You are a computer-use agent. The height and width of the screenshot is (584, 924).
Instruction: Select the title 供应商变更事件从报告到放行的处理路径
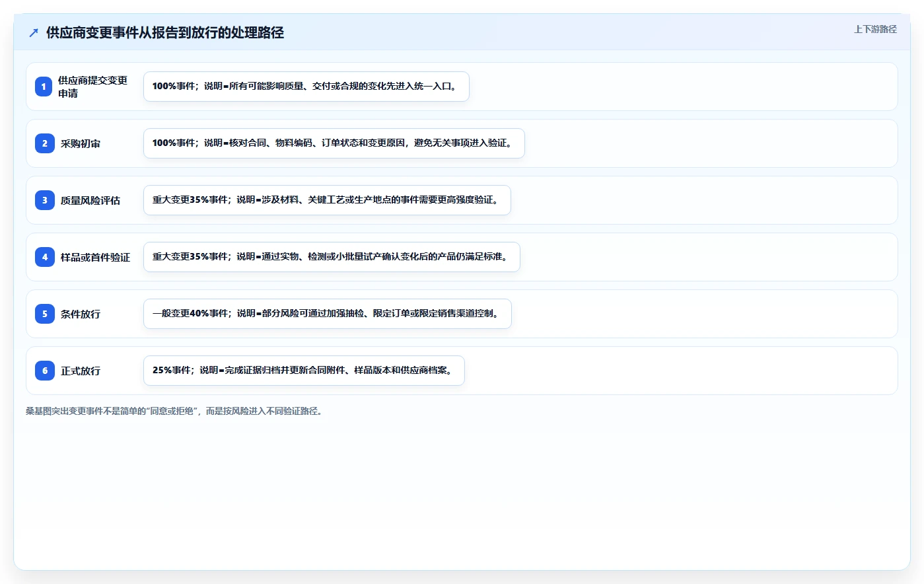[165, 32]
